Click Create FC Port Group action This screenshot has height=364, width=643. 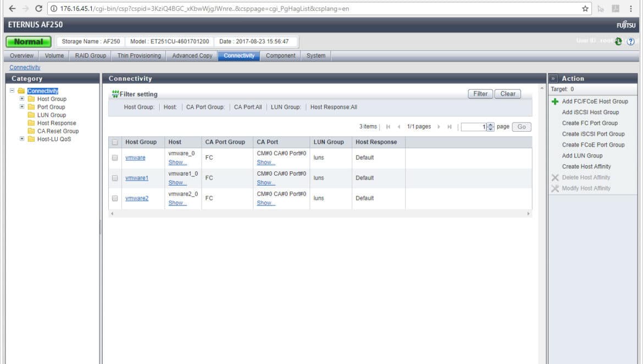pos(590,123)
